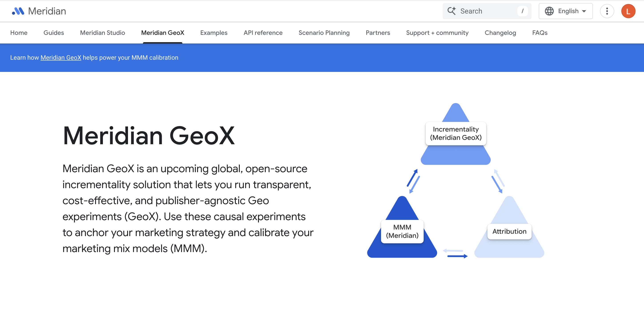Open the Home tab
The height and width of the screenshot is (320, 644).
(19, 33)
